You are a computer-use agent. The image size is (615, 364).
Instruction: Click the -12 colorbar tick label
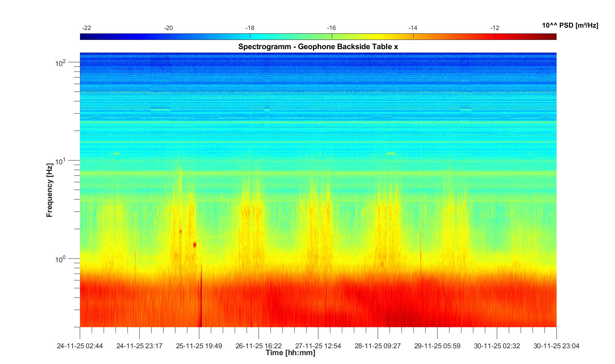click(x=495, y=28)
